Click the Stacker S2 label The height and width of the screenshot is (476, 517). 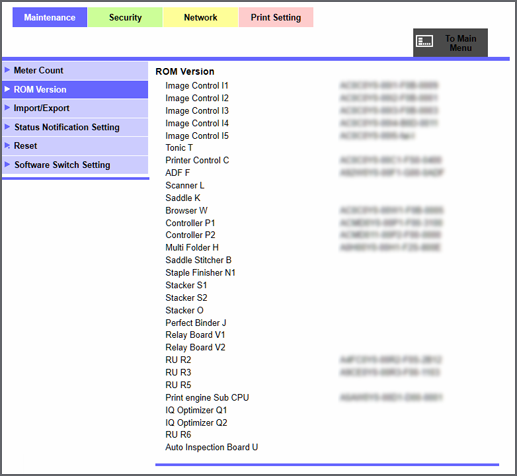click(x=186, y=298)
